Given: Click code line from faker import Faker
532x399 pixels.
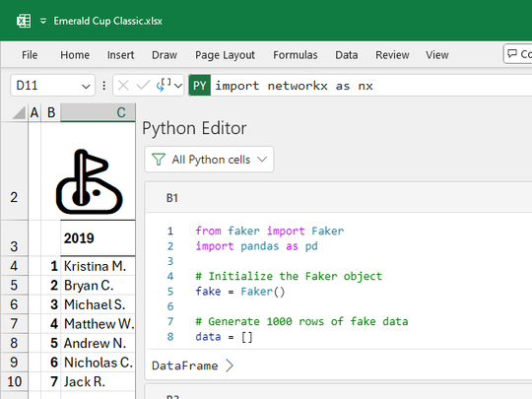Looking at the screenshot, I should click(269, 231).
